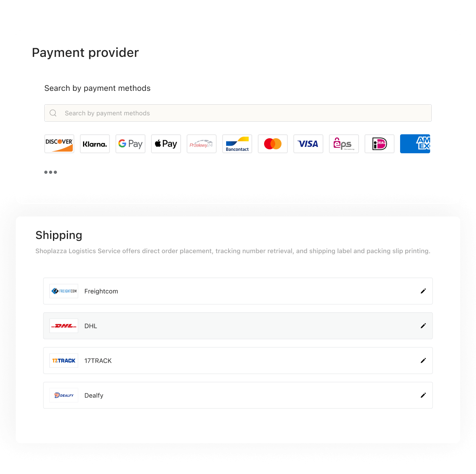Edit the DHL shipping provider
The width and height of the screenshot is (476, 474).
point(423,326)
